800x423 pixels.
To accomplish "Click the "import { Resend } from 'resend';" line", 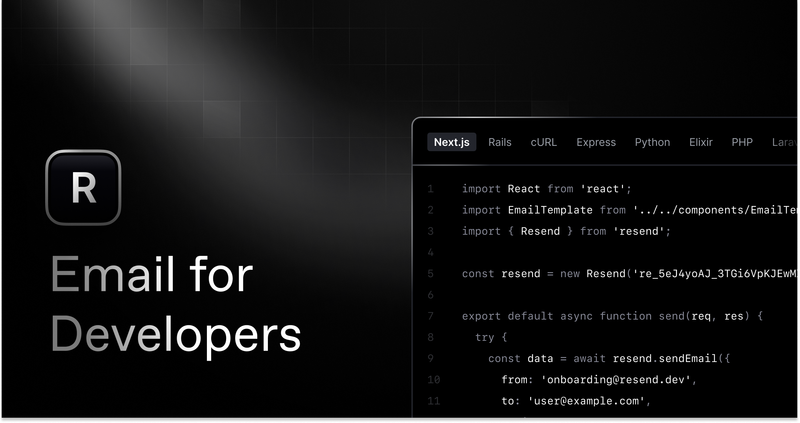I will 566,231.
